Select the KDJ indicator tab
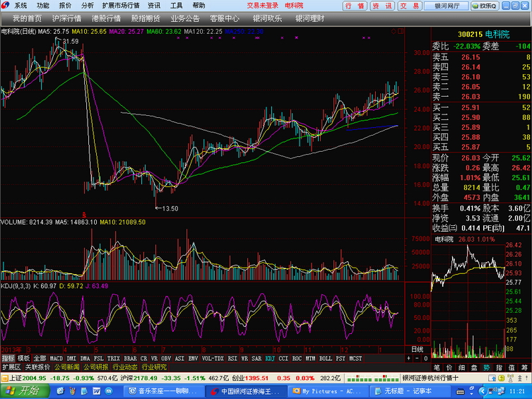Viewport: 532px width, 399px height. pos(270,358)
